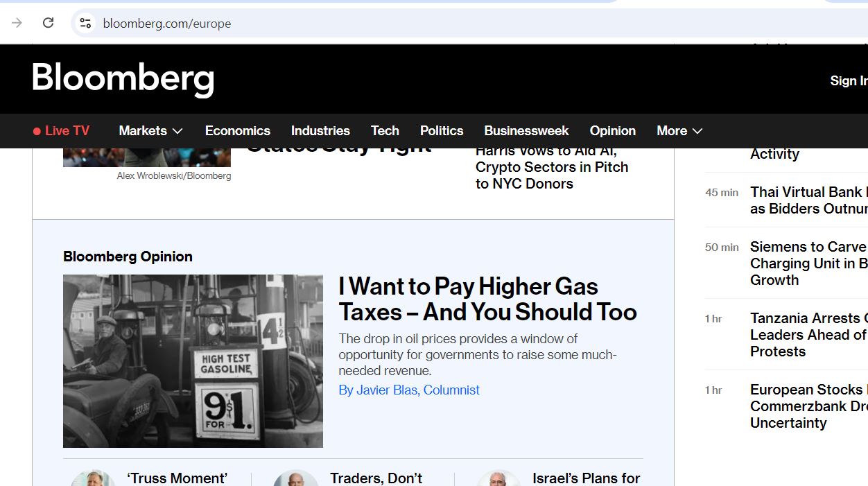
Task: Open Businessweek section
Action: [x=526, y=130]
